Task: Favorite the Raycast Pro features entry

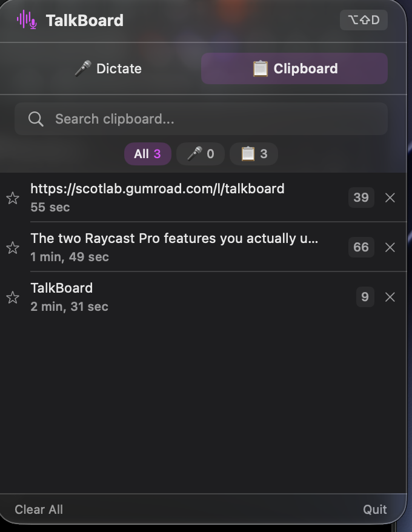Action: pos(13,248)
